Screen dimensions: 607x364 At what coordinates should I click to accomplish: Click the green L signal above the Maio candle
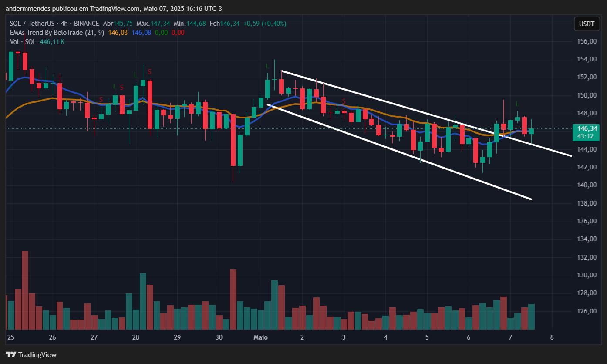pyautogui.click(x=267, y=66)
